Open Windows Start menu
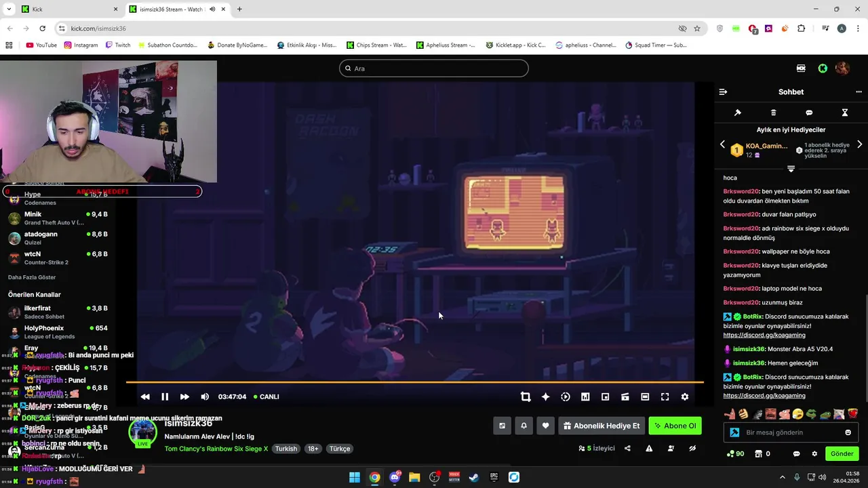Image resolution: width=868 pixels, height=488 pixels. (355, 477)
